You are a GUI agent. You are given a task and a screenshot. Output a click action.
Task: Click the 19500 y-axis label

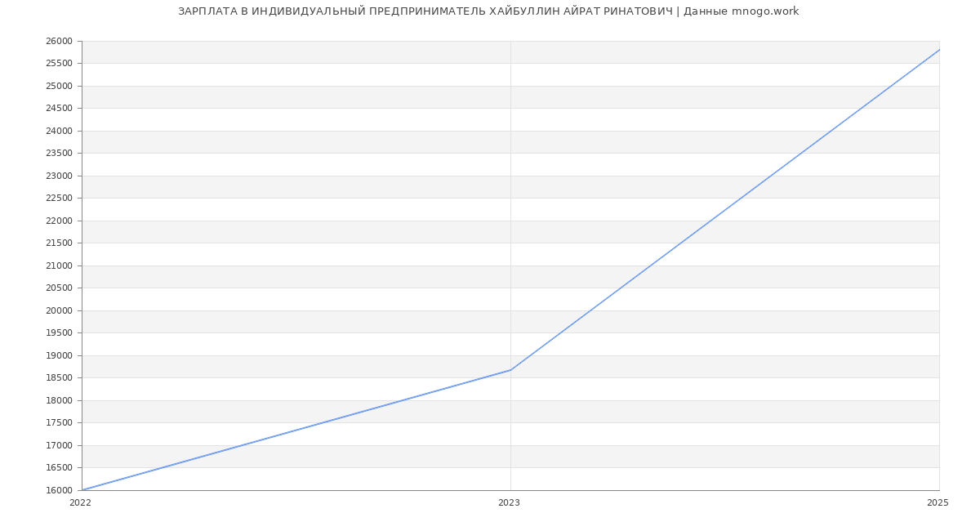point(59,333)
